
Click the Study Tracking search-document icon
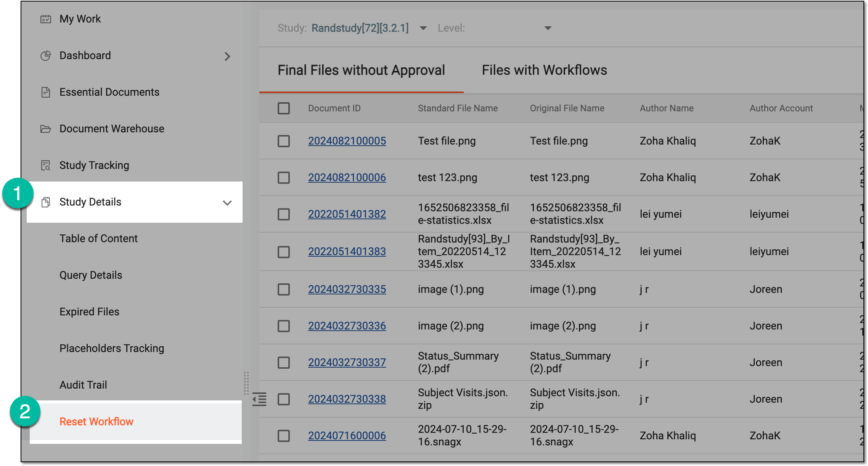[x=46, y=166]
